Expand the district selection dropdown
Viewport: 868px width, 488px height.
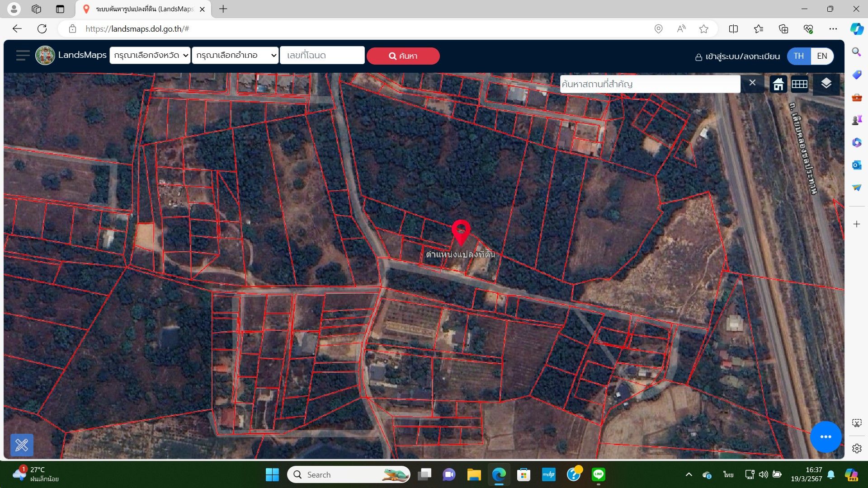pos(235,55)
